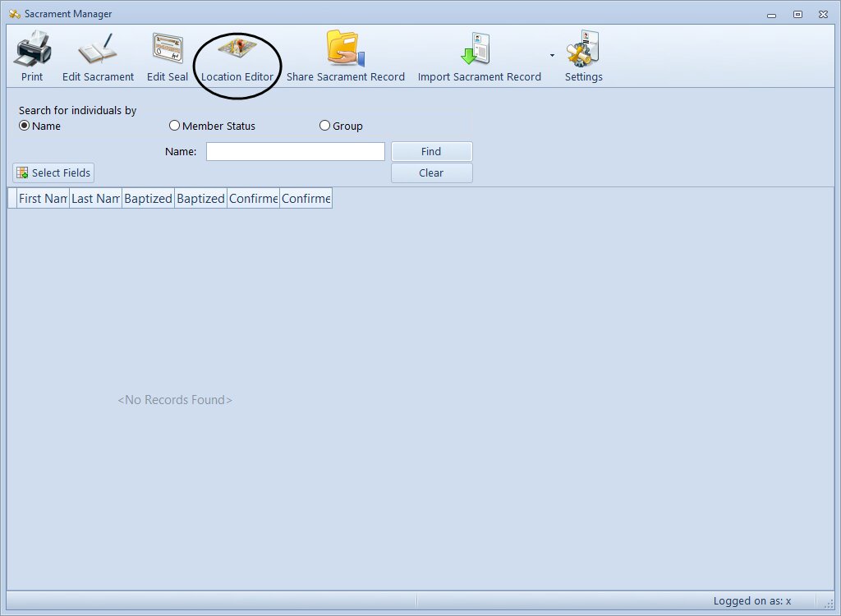Expand the Import Sacrament Record dropdown arrow
The image size is (841, 616).
point(552,55)
